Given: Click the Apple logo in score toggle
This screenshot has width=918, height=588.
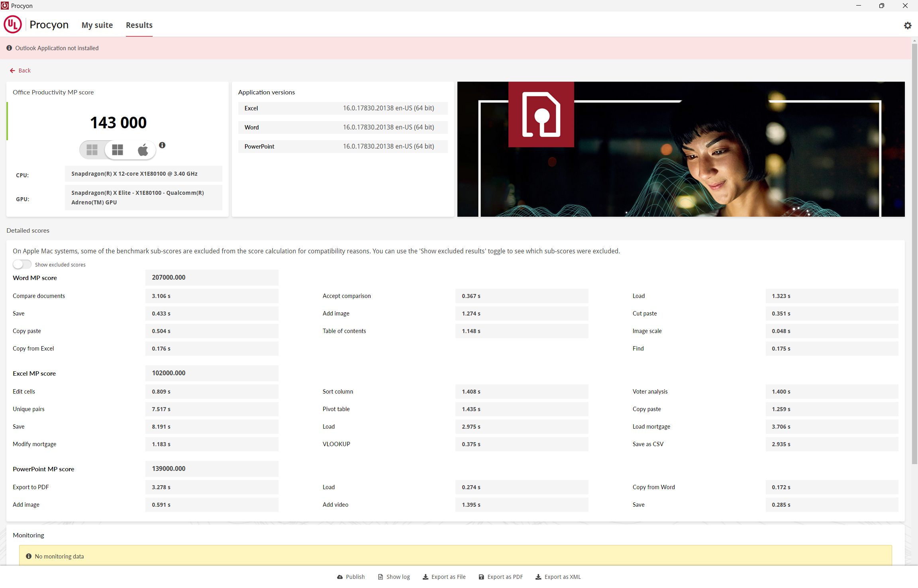Looking at the screenshot, I should coord(143,150).
